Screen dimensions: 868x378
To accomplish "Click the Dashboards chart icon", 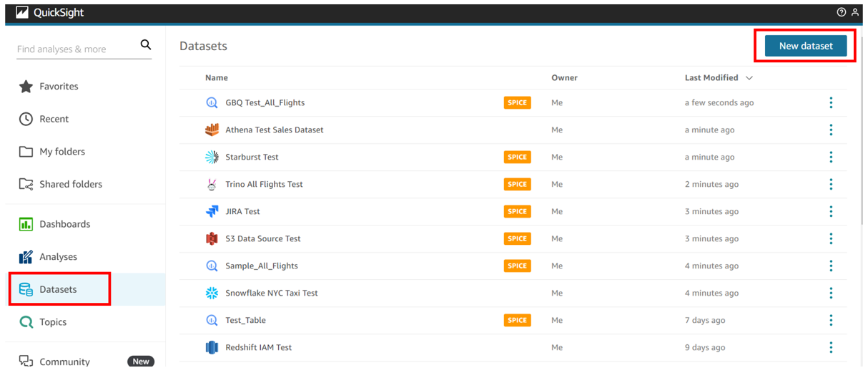I will 26,224.
